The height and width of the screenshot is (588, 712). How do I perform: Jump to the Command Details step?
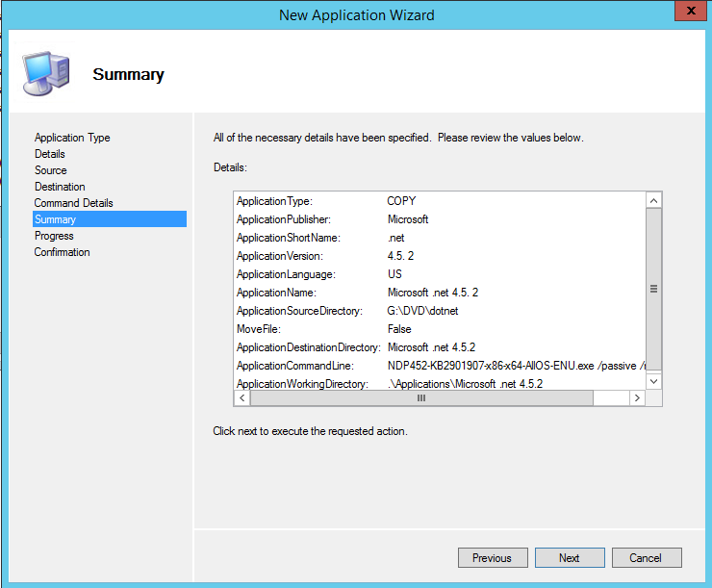pos(73,203)
